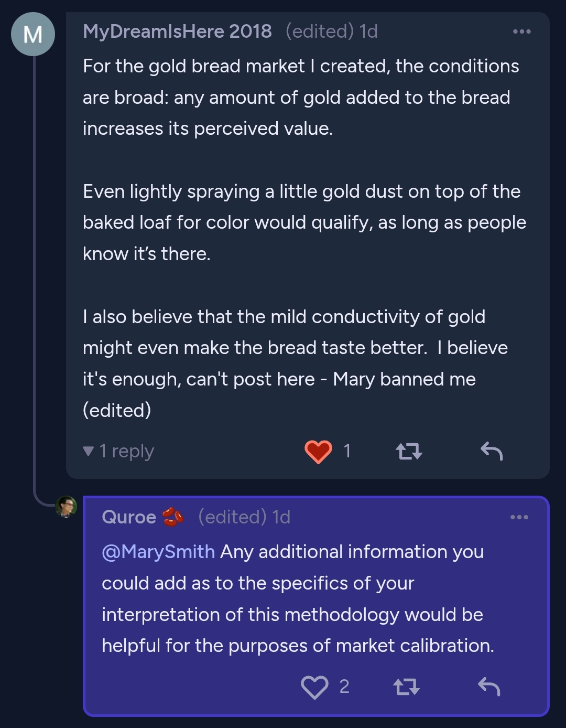Show who liked MyDreamIsHere's comment via count '1'

347,451
